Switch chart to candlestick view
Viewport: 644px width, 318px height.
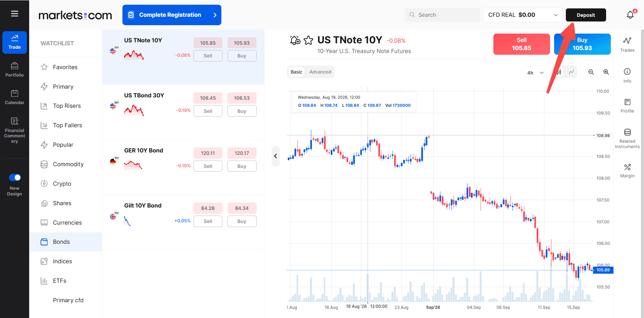(559, 72)
